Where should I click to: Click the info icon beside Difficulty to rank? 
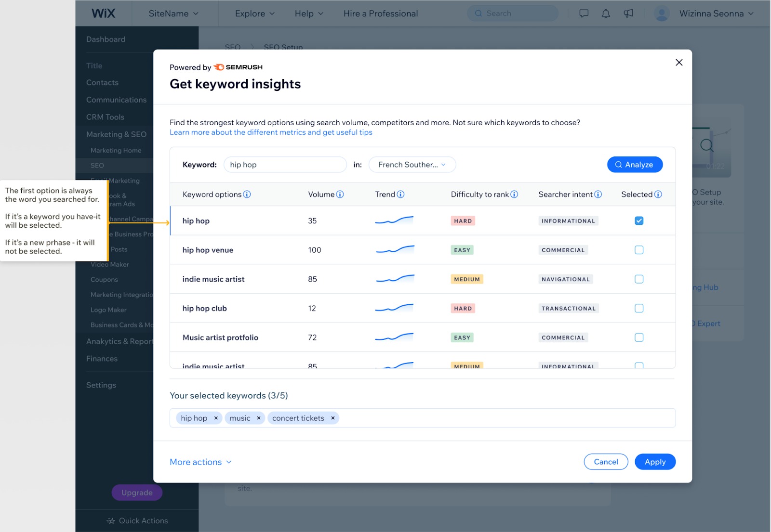514,195
